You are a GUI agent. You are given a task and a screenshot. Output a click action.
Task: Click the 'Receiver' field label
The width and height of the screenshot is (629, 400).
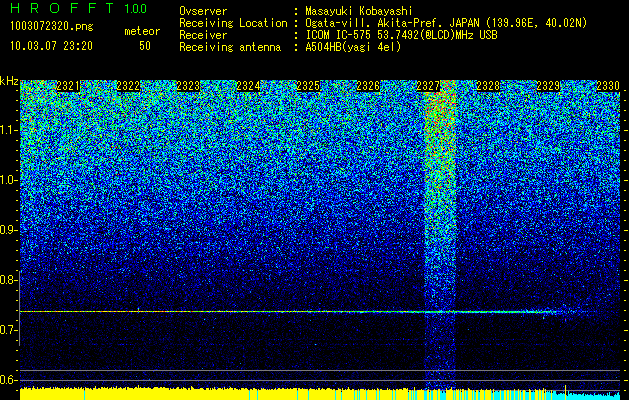[x=203, y=35]
